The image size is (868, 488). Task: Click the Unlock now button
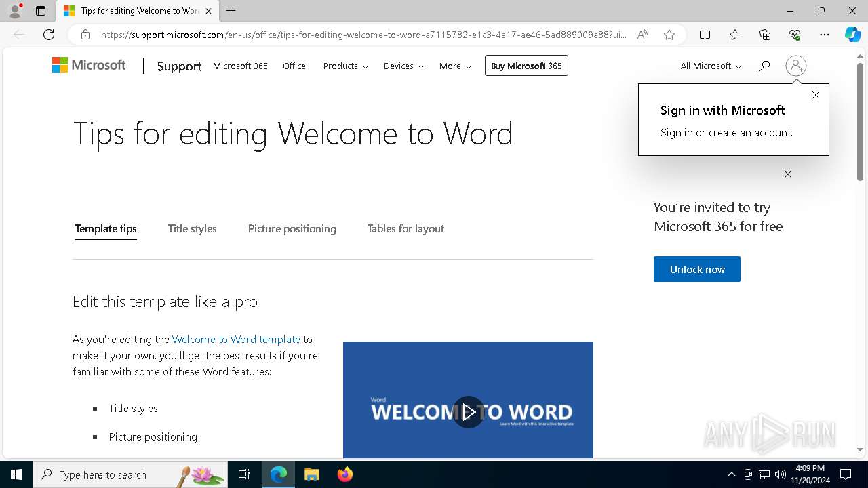coord(697,269)
